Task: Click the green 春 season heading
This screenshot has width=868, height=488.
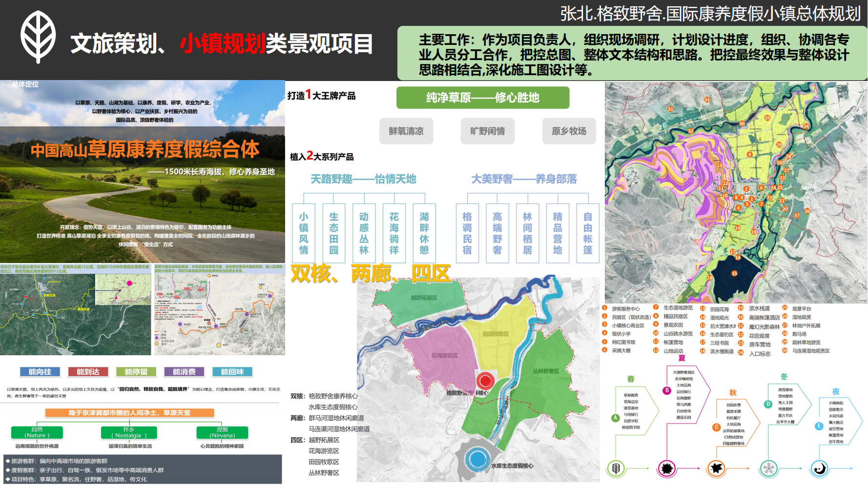Action: [x=631, y=379]
